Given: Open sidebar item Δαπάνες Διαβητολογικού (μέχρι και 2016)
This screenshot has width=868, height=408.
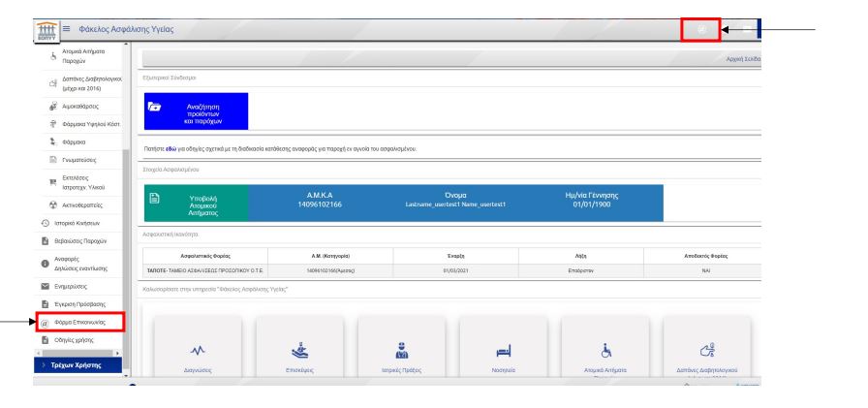Looking at the screenshot, I should click(x=84, y=83).
